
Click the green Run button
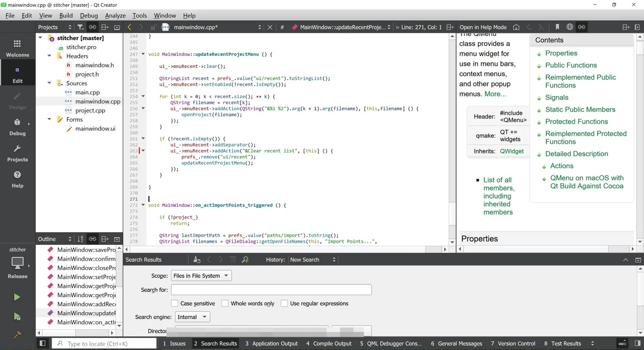pyautogui.click(x=17, y=297)
